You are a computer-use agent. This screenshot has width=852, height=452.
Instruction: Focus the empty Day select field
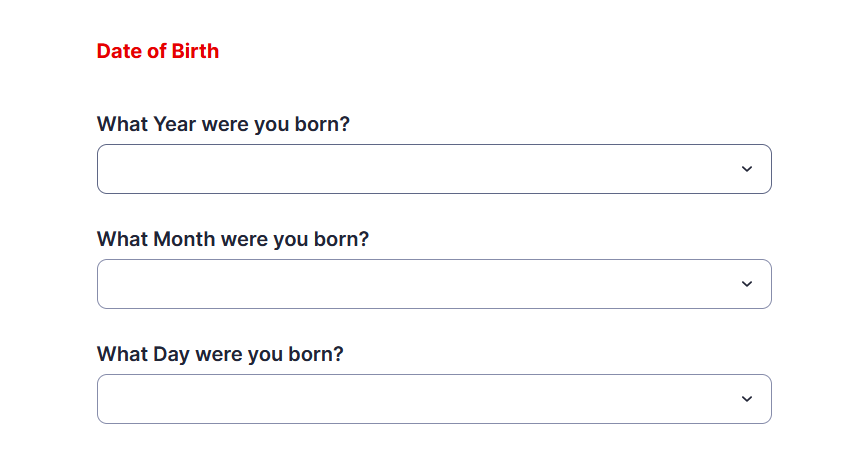434,399
